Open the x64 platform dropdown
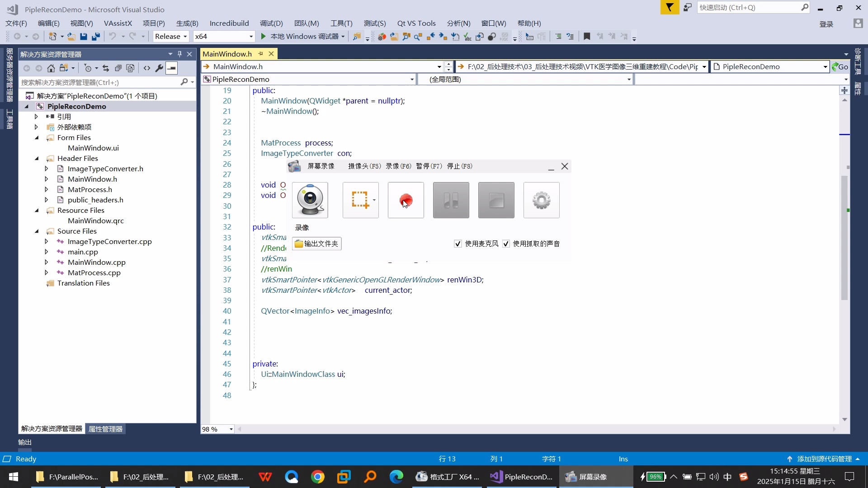 click(x=224, y=37)
